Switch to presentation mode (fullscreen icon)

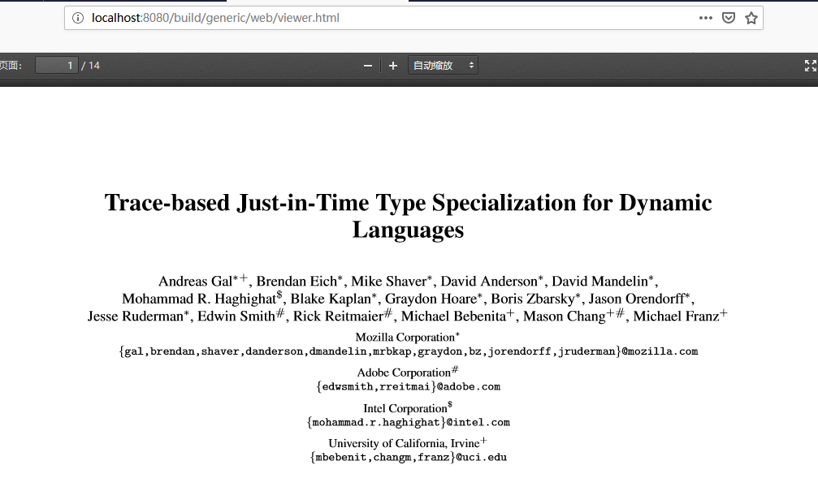[810, 66]
